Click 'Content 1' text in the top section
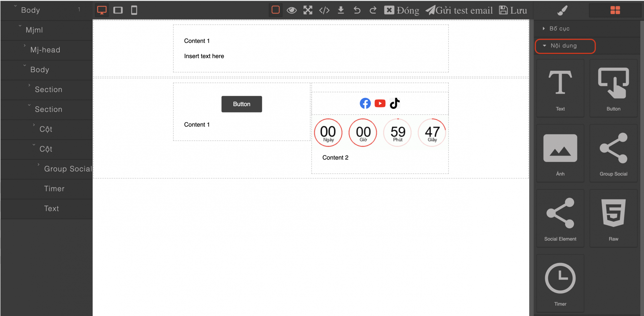The image size is (644, 316). (197, 41)
